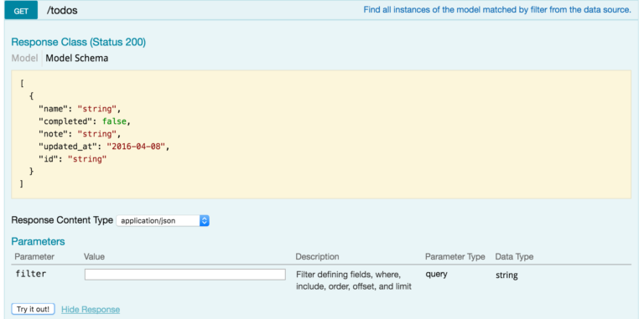Click the Data Type column header

(x=514, y=257)
